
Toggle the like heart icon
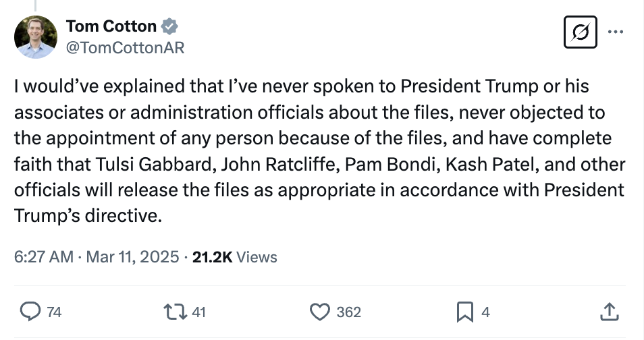point(319,312)
